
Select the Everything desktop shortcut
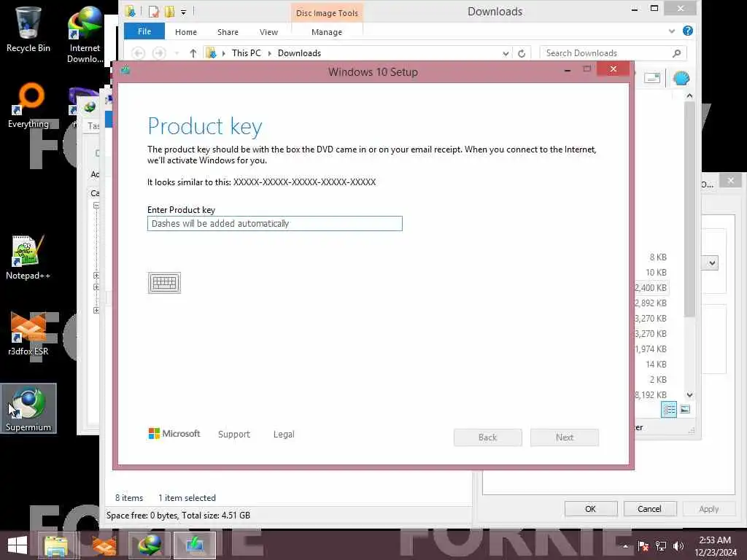(28, 106)
